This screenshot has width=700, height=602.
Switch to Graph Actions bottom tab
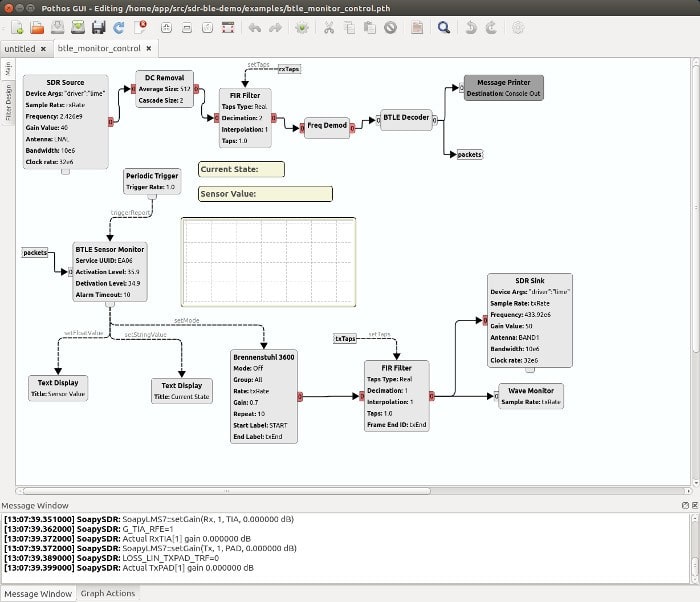[108, 593]
